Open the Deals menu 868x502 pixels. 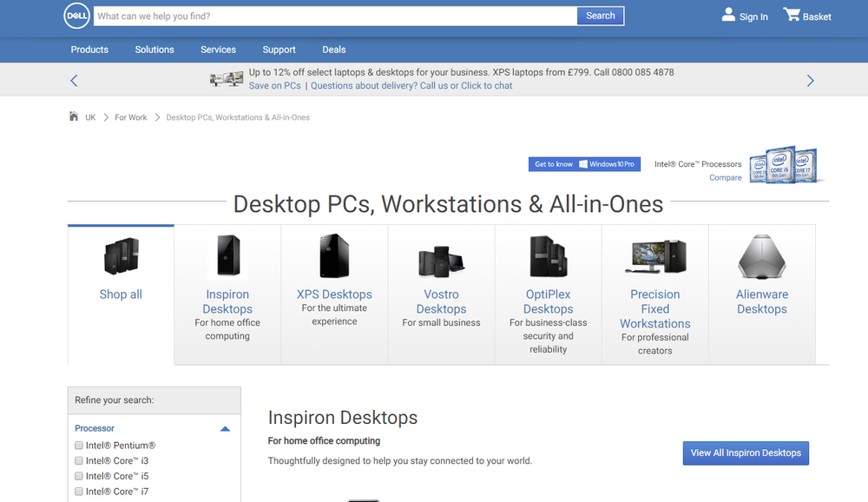click(x=334, y=50)
